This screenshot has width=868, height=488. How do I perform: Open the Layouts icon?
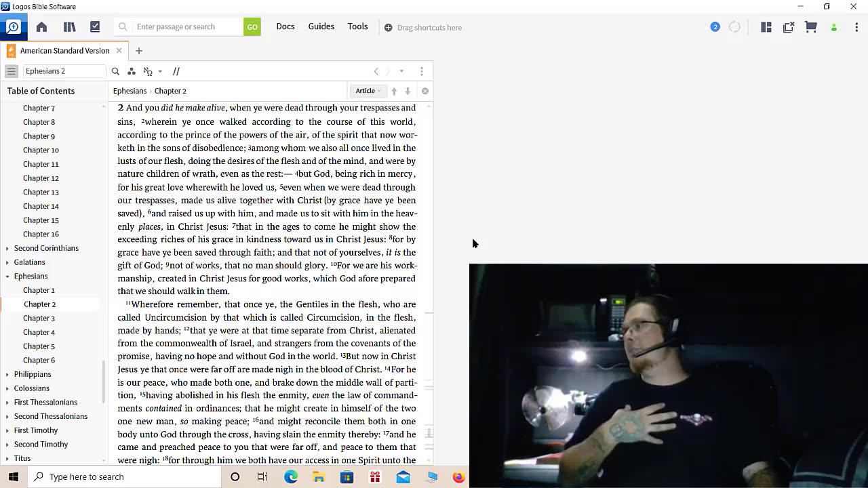click(766, 27)
